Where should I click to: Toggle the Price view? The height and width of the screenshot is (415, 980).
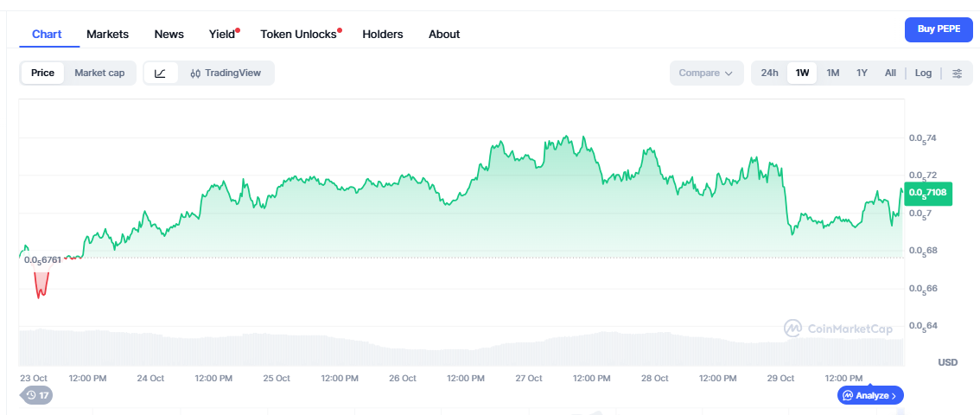[x=42, y=73]
